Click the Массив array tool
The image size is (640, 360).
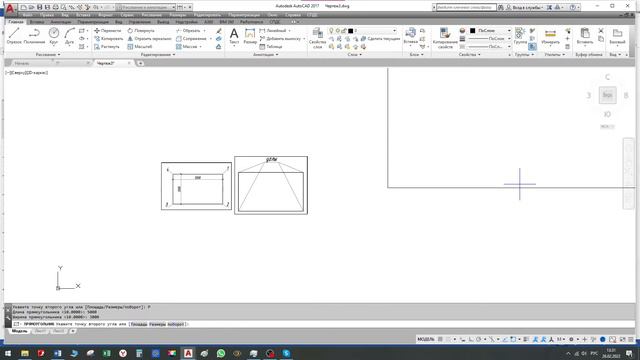pyautogui.click(x=187, y=47)
